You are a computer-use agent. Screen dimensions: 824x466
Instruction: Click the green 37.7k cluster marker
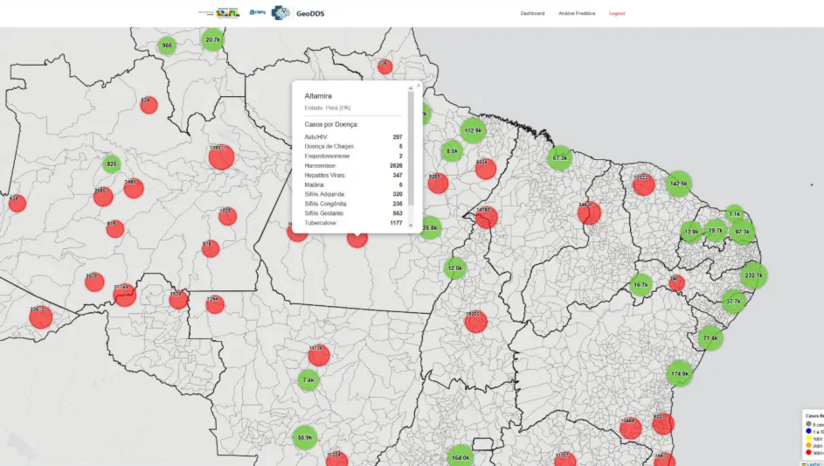734,302
